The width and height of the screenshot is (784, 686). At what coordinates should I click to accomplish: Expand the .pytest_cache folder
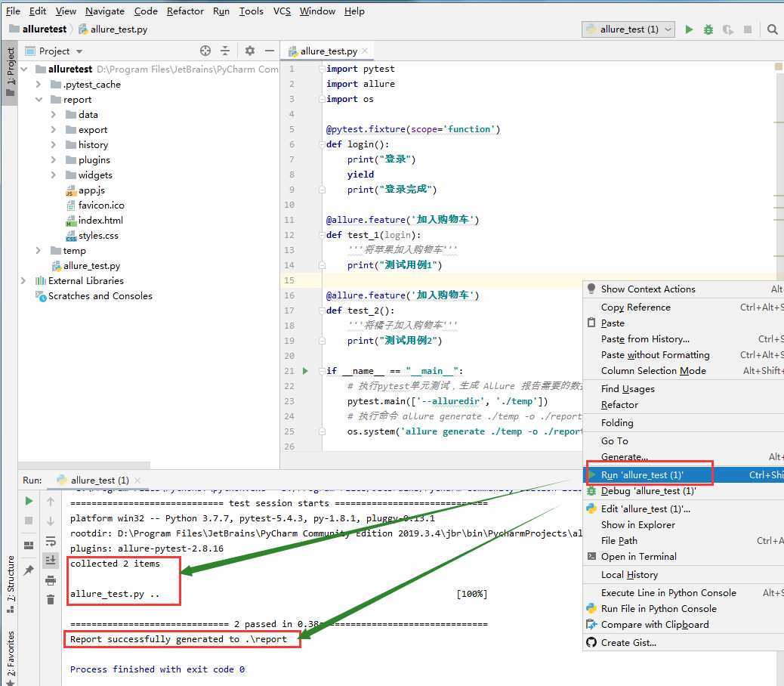[39, 84]
